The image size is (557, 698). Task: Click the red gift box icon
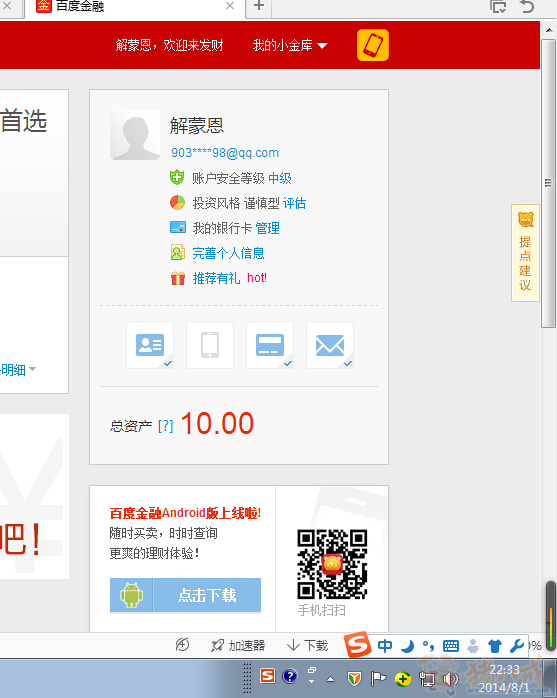coord(178,278)
